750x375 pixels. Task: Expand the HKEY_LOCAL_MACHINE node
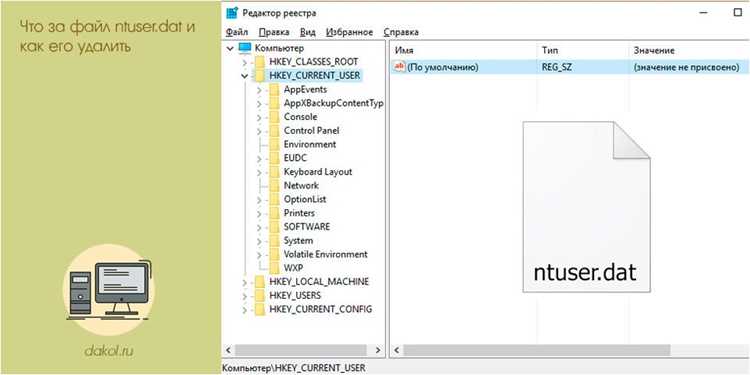(244, 282)
